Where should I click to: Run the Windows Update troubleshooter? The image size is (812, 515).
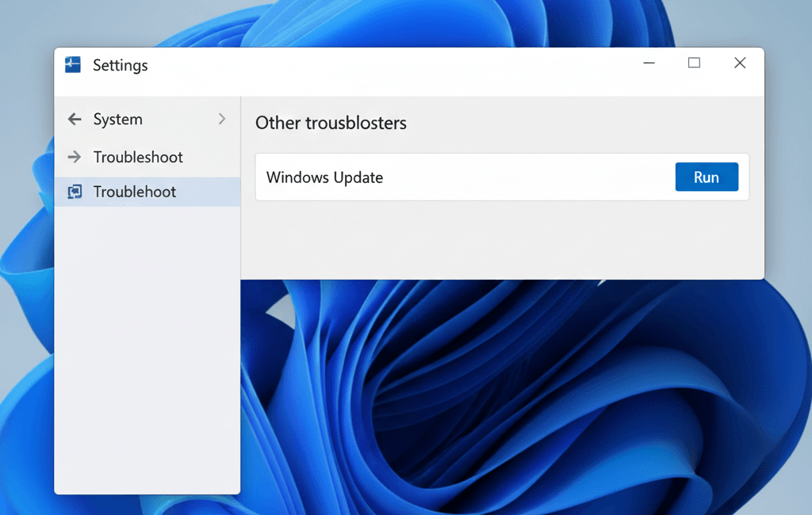[706, 177]
